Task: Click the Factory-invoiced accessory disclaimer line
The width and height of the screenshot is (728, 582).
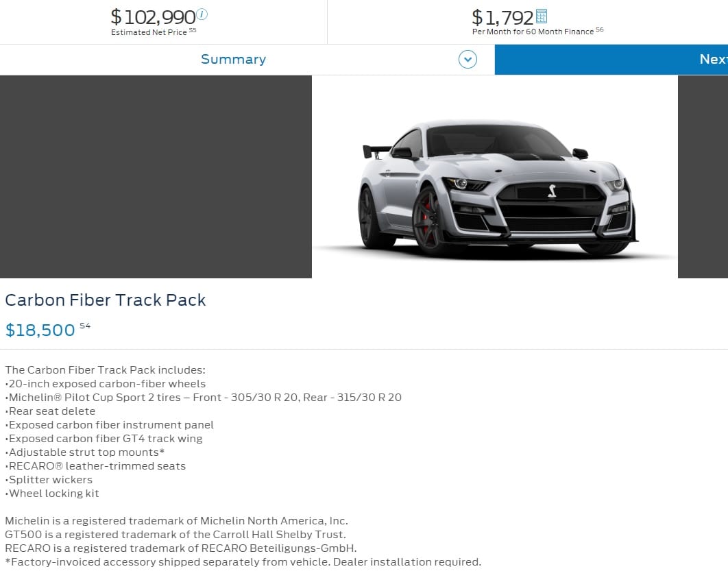Action: click(x=243, y=562)
